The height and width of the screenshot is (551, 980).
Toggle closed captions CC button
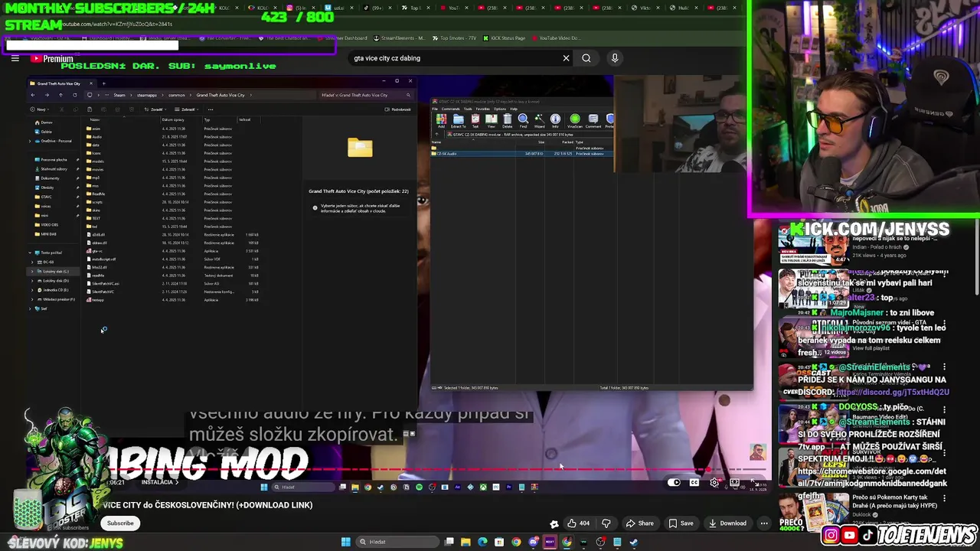tap(694, 482)
